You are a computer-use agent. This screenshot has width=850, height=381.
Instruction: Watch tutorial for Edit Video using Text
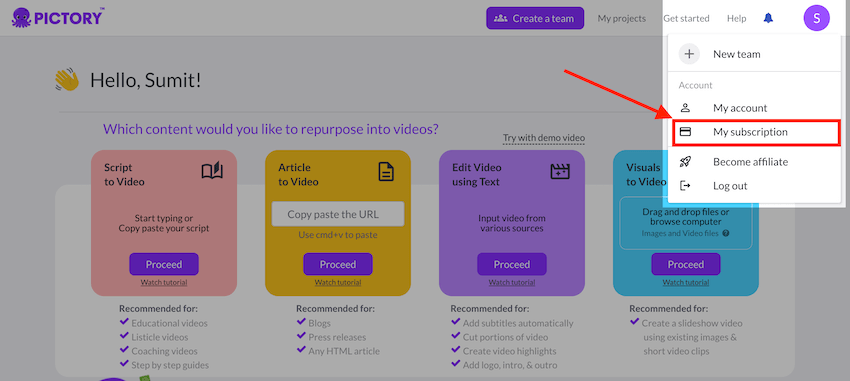click(512, 282)
